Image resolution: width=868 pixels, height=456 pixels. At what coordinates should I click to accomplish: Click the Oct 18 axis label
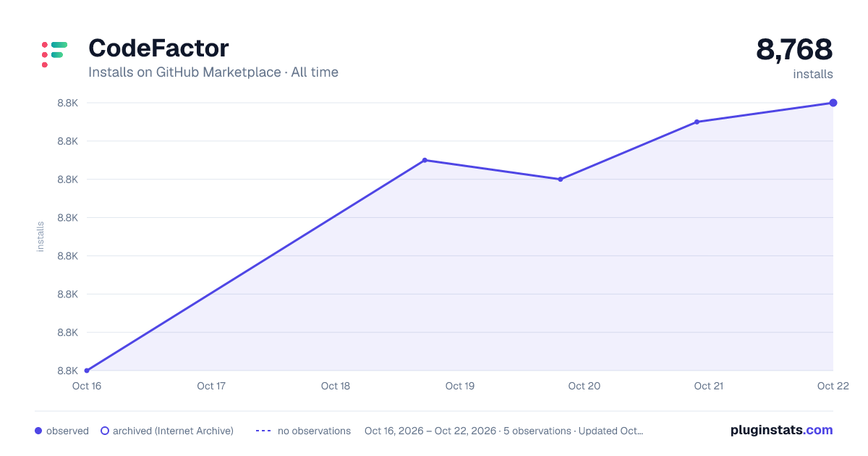point(335,386)
